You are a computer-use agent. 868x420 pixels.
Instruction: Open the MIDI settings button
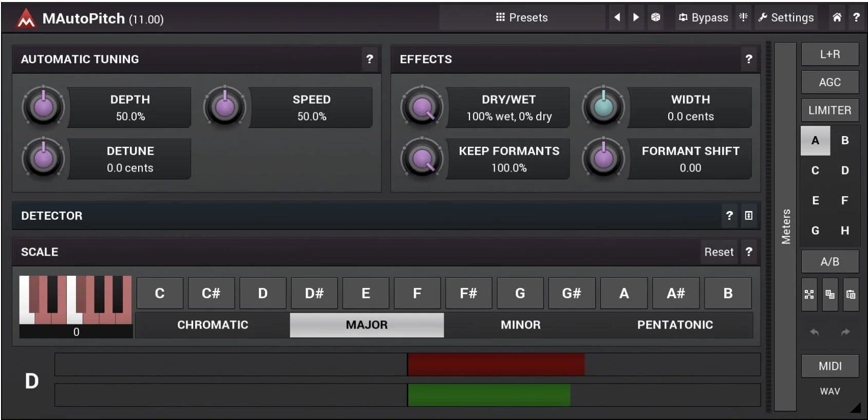point(830,366)
